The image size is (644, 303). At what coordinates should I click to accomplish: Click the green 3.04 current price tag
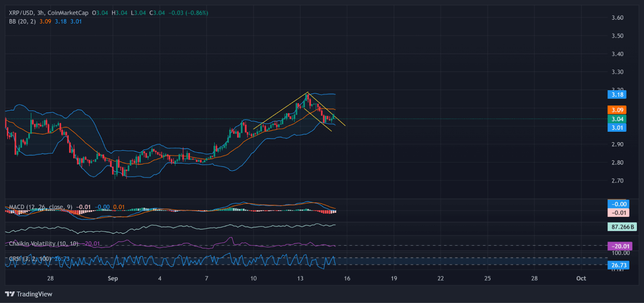pos(617,119)
